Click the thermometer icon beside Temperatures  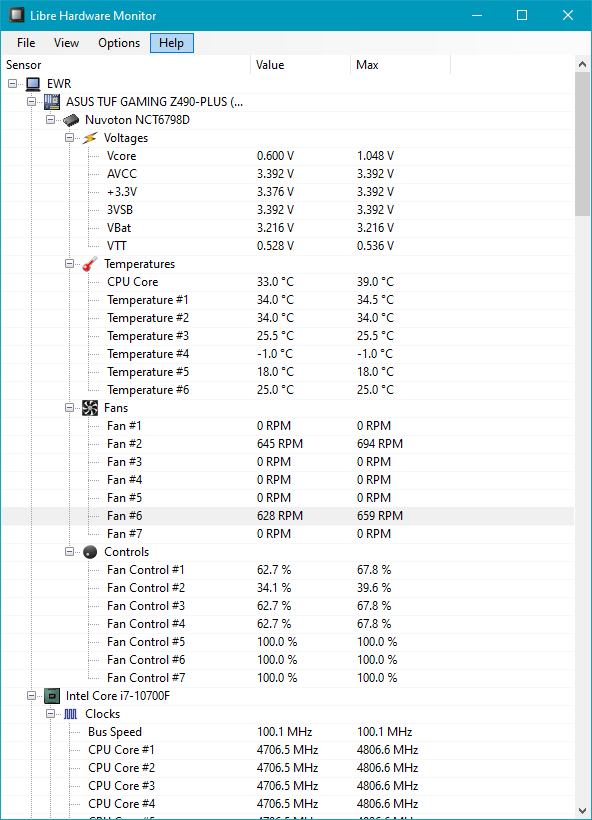pos(89,263)
